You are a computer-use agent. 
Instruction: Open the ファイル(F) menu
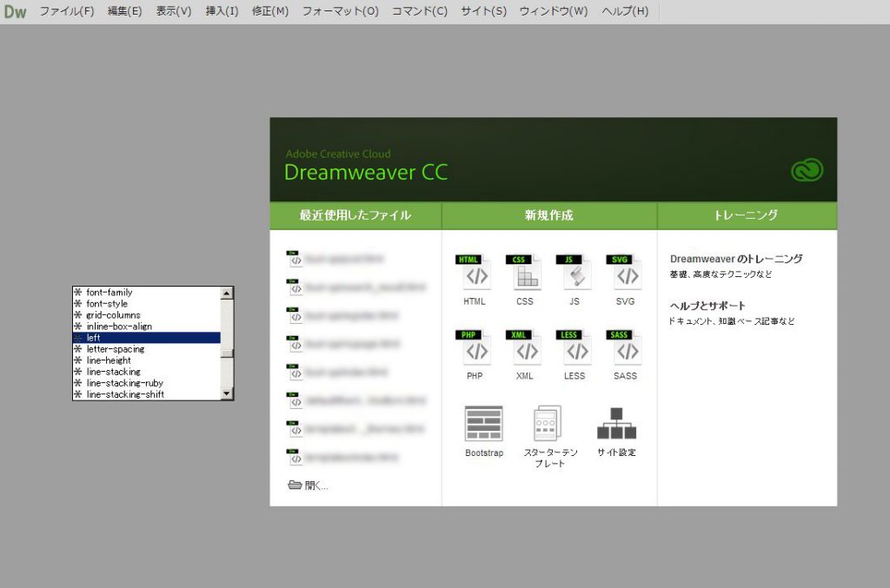point(66,11)
